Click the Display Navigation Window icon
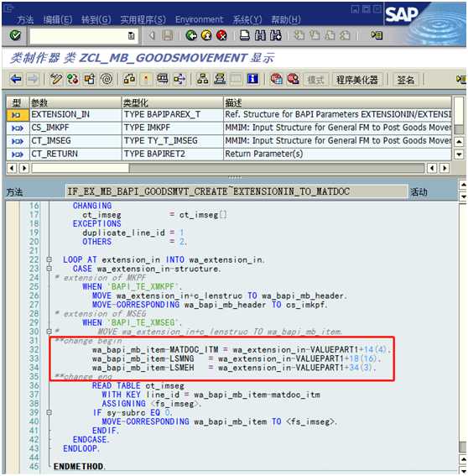Screen dimensions: 468x476 click(220, 80)
